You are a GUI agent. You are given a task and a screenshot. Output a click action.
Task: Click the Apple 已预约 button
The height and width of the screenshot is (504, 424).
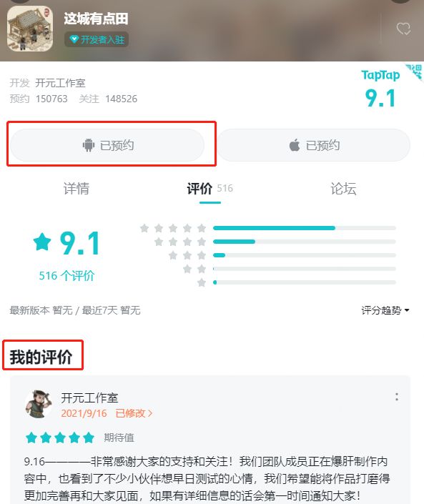[x=314, y=145]
